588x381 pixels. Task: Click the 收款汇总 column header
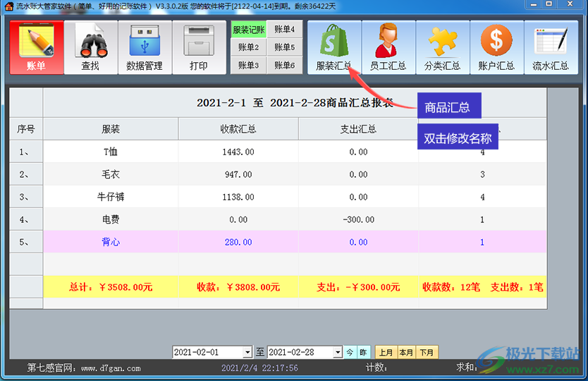(x=238, y=129)
